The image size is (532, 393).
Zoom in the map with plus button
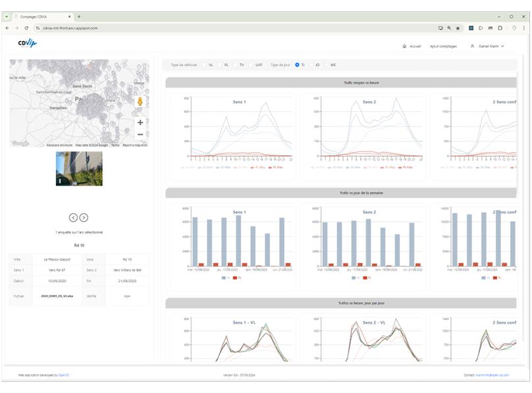click(x=140, y=122)
